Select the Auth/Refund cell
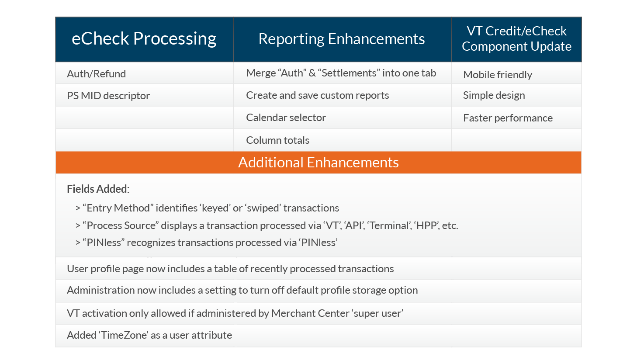This screenshot has height=364, width=637. (x=144, y=73)
